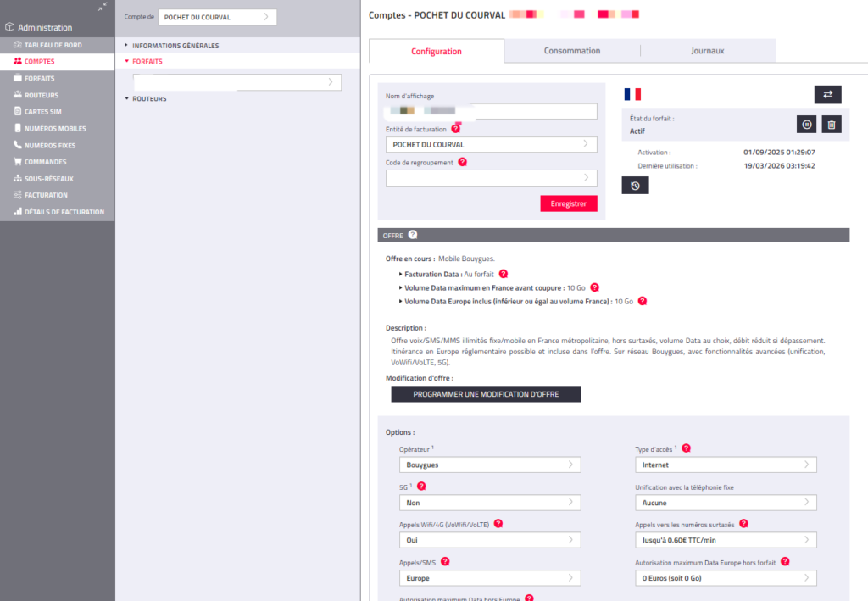Switch to the Journaux tab
868x601 pixels.
coord(707,51)
